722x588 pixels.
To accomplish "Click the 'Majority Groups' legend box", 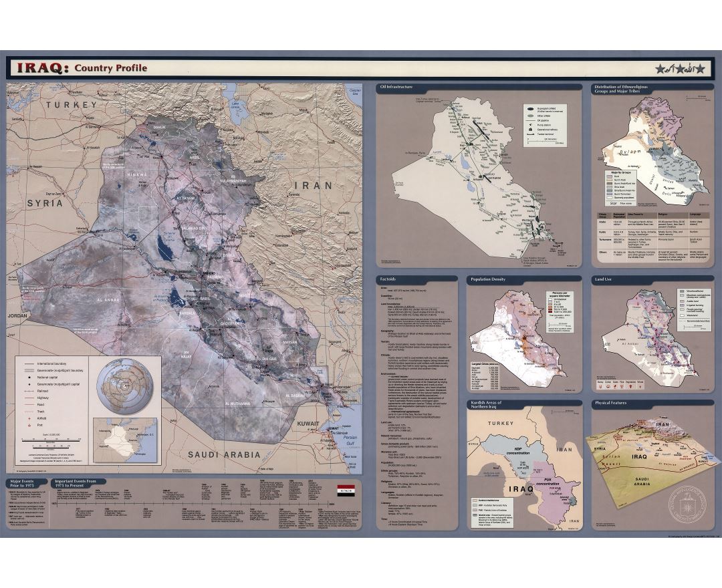I will coord(620,188).
